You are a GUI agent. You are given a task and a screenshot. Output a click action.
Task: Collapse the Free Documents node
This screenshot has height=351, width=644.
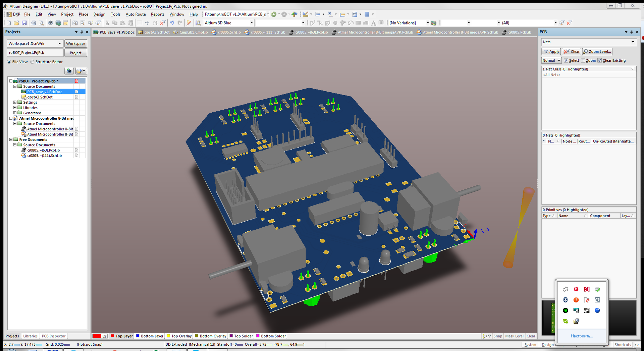[11, 139]
